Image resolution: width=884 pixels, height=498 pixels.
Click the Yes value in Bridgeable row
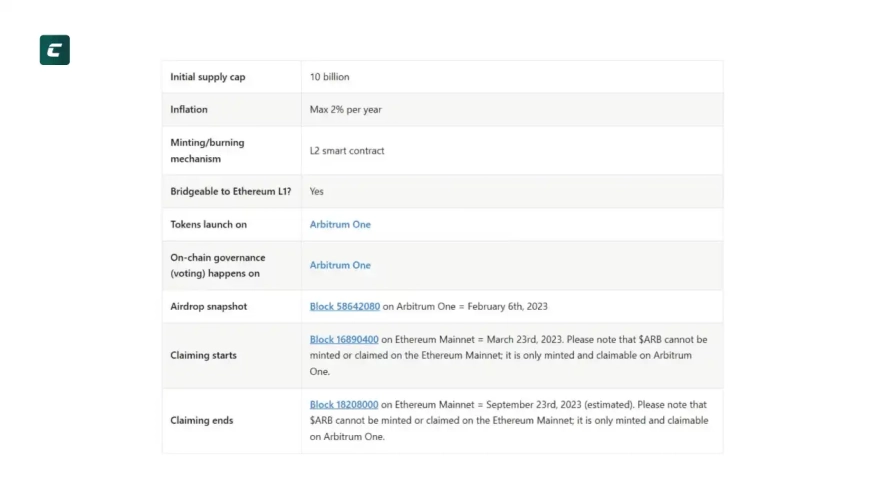coord(317,192)
